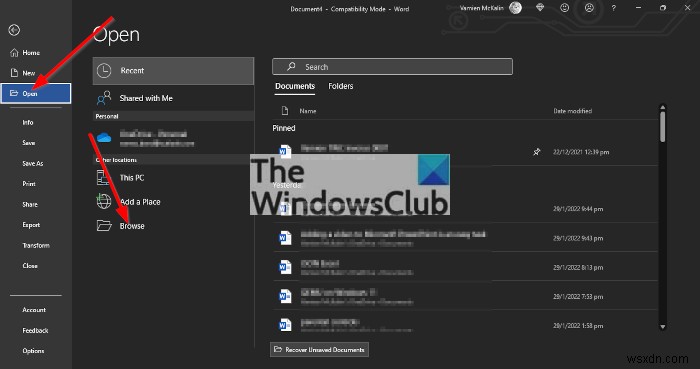The image size is (700, 369).
Task: Click the Help question mark icon
Action: [x=614, y=8]
